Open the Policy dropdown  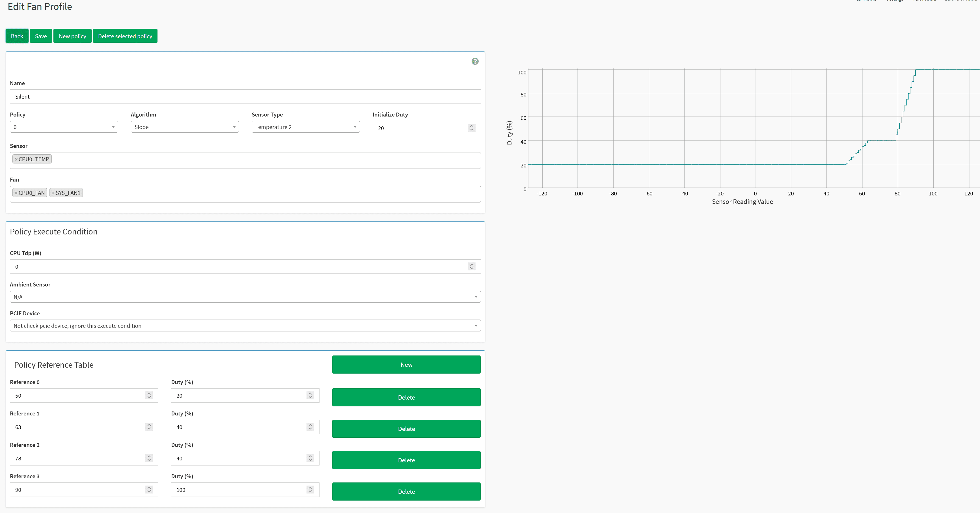pyautogui.click(x=64, y=127)
